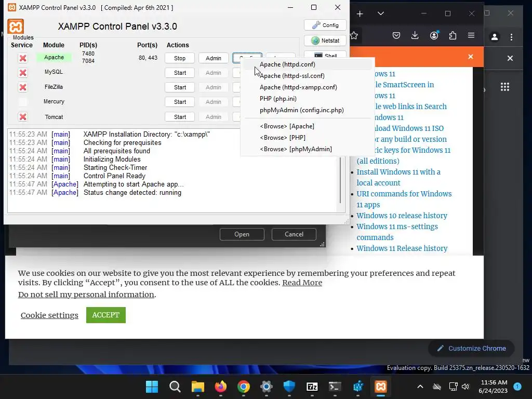The width and height of the screenshot is (532, 399).
Task: Toggle the MySQL service install checkbox
Action: point(23,73)
